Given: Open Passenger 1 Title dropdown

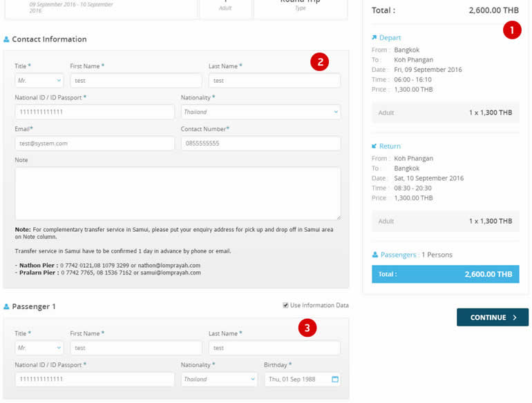Looking at the screenshot, I should click(x=39, y=348).
